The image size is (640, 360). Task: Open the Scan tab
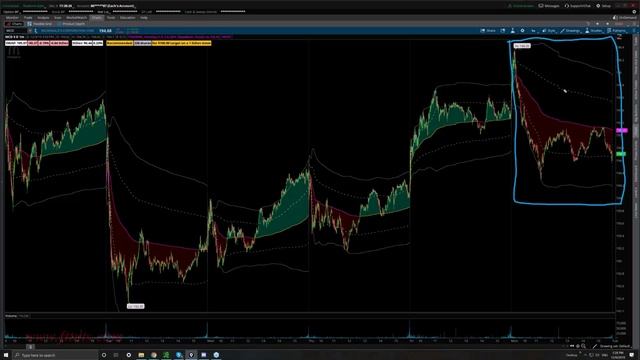tap(58, 18)
